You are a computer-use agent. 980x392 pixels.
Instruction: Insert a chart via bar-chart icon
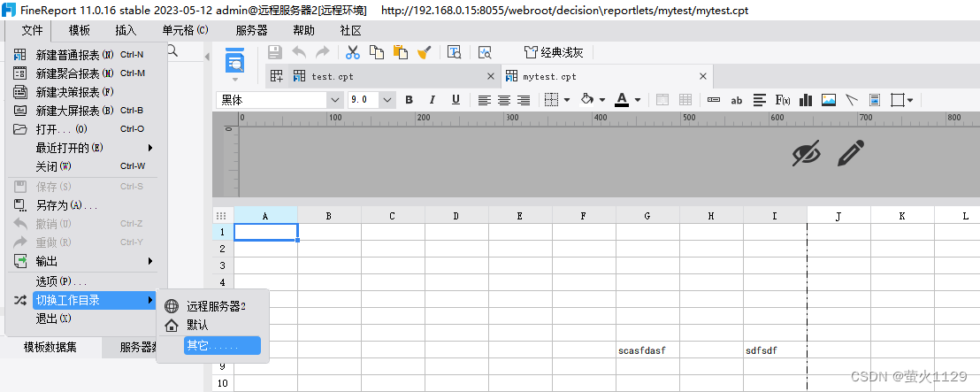pyautogui.click(x=806, y=100)
